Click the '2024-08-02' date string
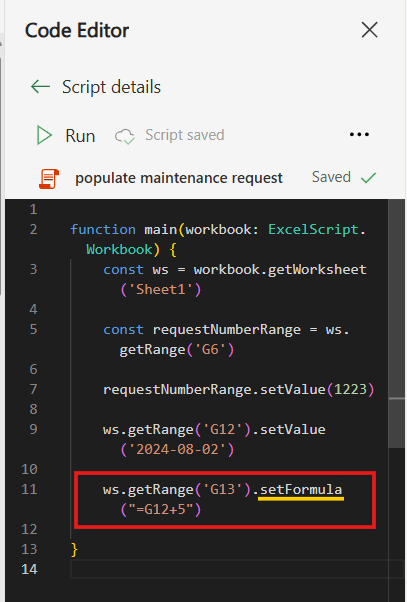This screenshot has width=407, height=602. (177, 450)
